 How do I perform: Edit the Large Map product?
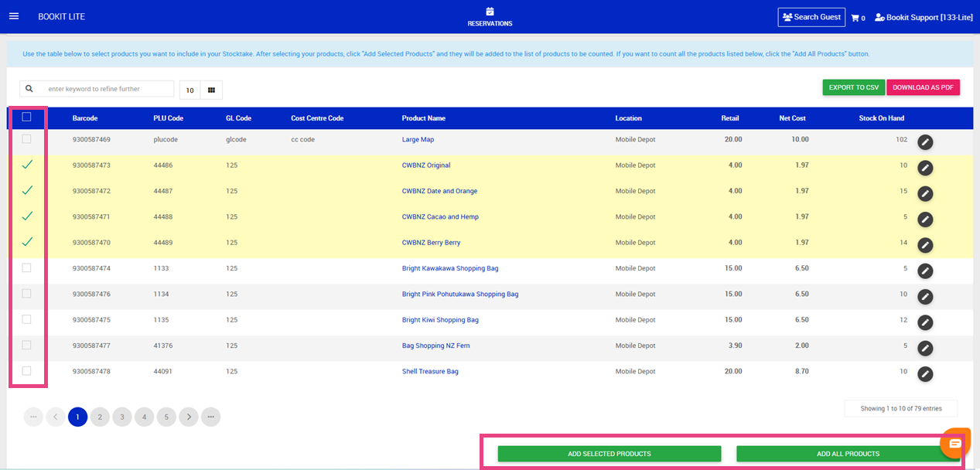point(925,141)
